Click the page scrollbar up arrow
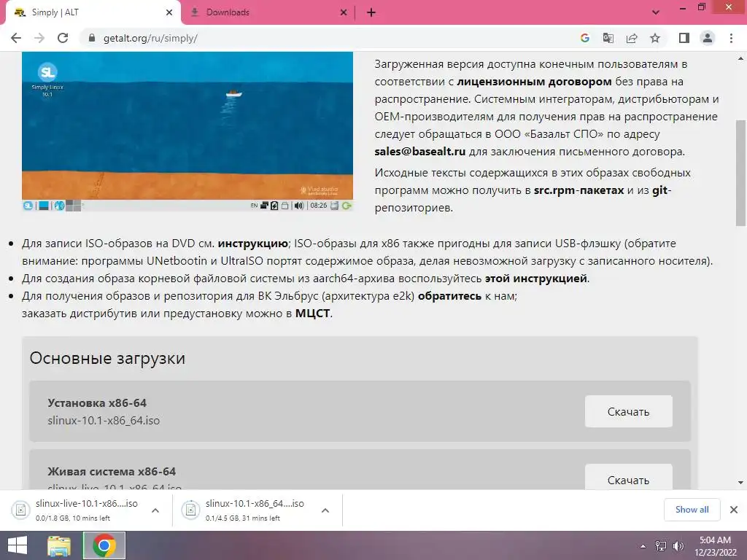The height and width of the screenshot is (560, 747). [x=740, y=59]
